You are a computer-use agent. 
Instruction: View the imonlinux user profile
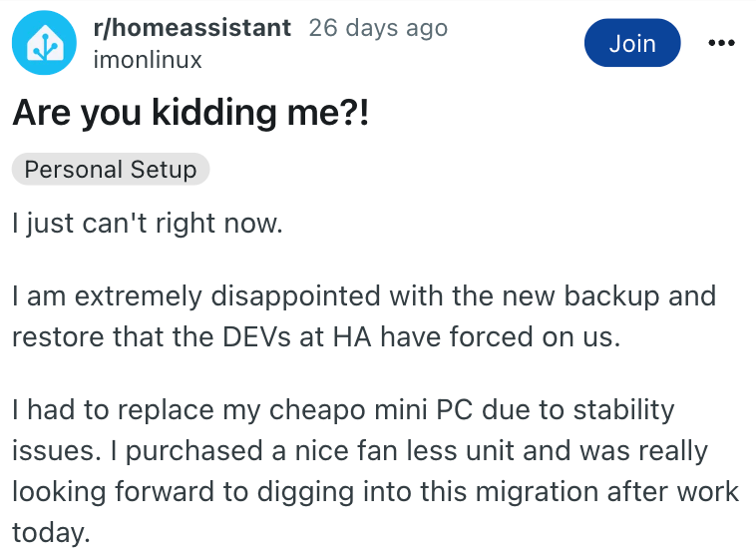147,60
